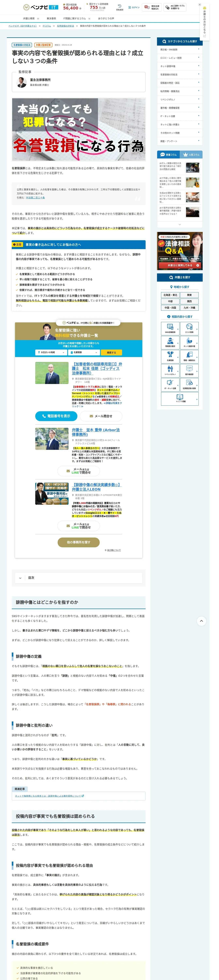Viewport: 219px width, 980px height.
Task: Click 弁護士に質問してみる red banner button
Action: pyautogui.click(x=180, y=265)
